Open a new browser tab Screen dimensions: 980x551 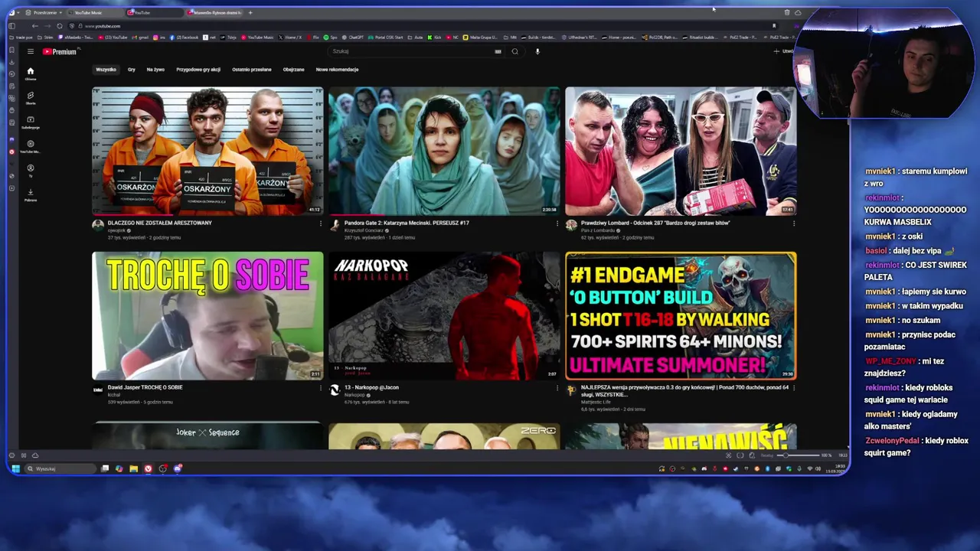(250, 12)
